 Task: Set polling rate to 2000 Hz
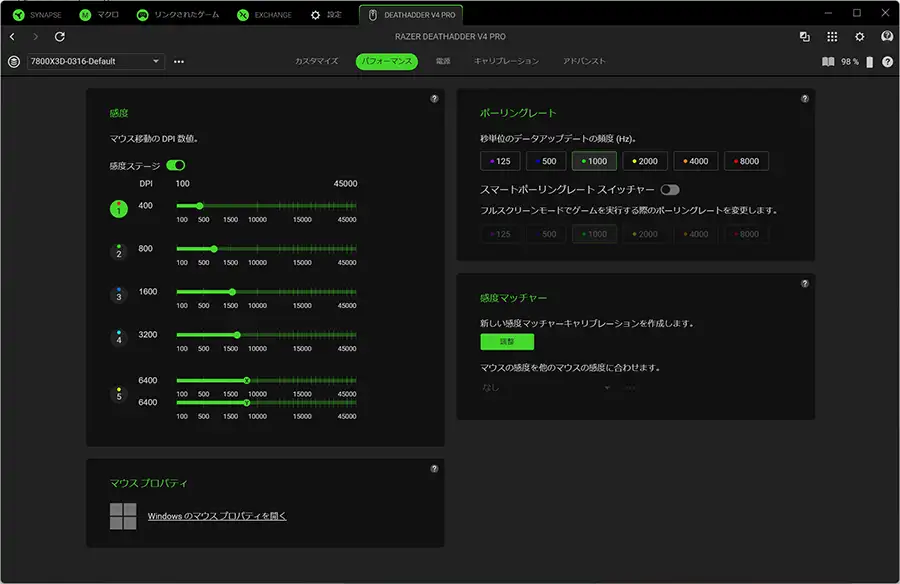click(645, 161)
